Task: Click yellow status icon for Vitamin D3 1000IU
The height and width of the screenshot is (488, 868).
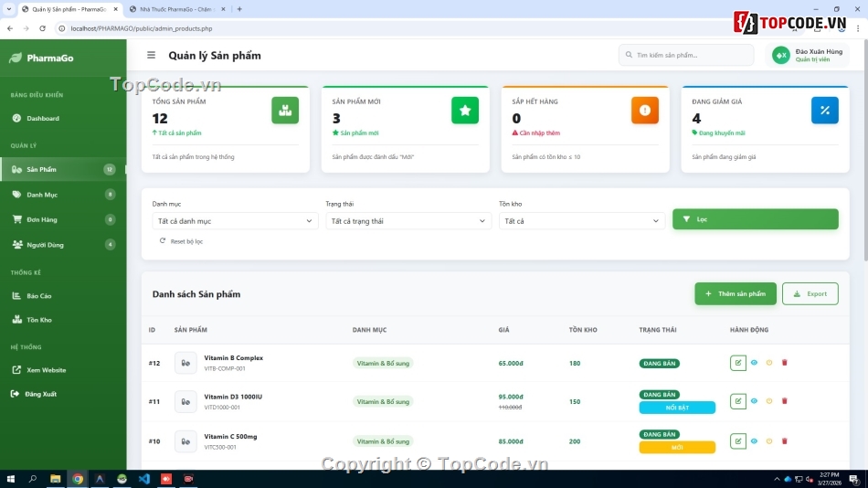Action: coord(769,401)
